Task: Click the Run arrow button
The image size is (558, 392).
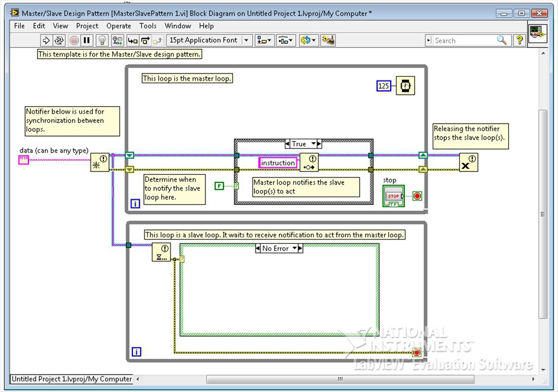Action: tap(46, 40)
